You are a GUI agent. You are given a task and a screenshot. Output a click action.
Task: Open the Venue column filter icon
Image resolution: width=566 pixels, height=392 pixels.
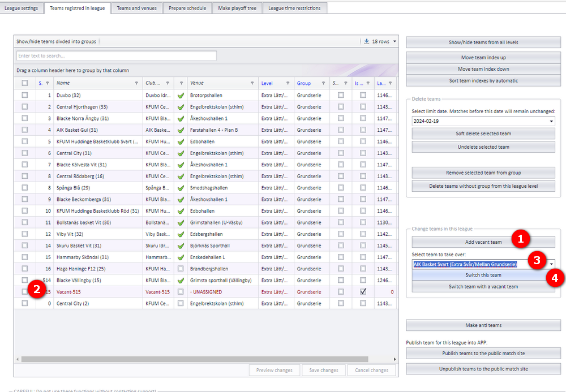[252, 83]
